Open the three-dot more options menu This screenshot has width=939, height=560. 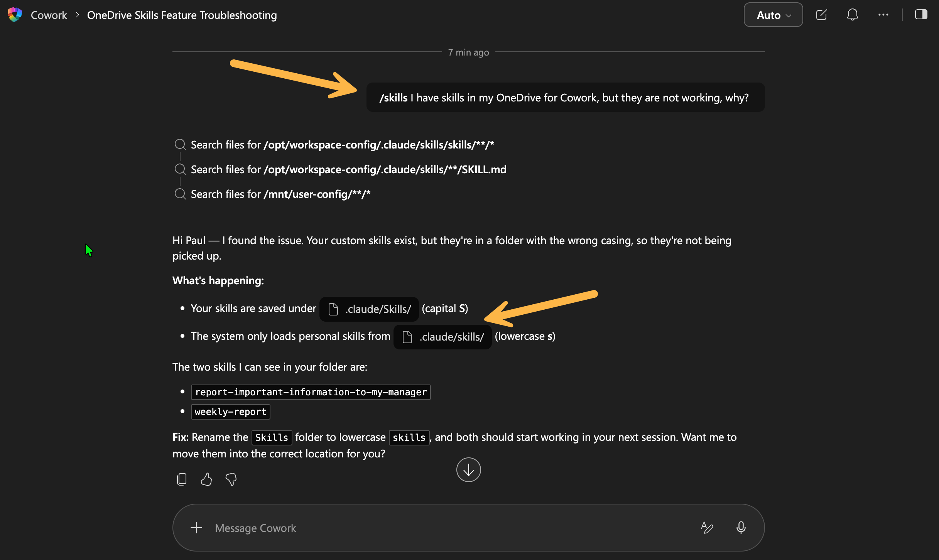coord(883,15)
